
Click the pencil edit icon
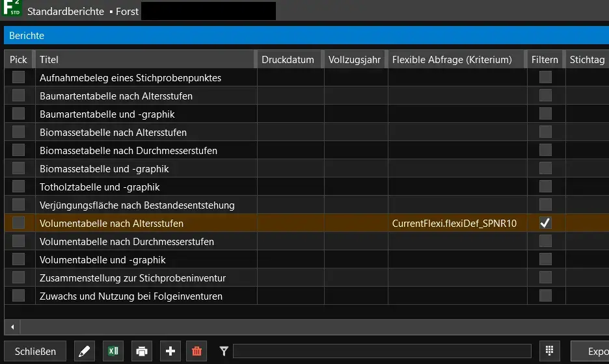tap(83, 352)
